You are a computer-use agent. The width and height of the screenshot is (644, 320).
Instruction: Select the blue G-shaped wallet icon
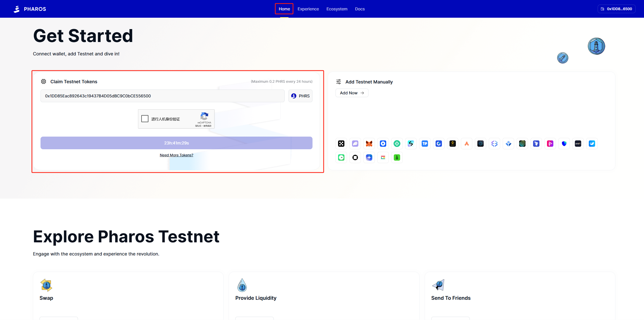click(439, 144)
